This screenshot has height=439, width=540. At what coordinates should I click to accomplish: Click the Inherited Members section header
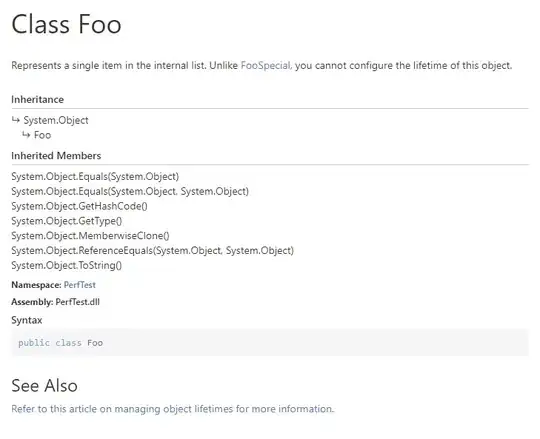[56, 156]
